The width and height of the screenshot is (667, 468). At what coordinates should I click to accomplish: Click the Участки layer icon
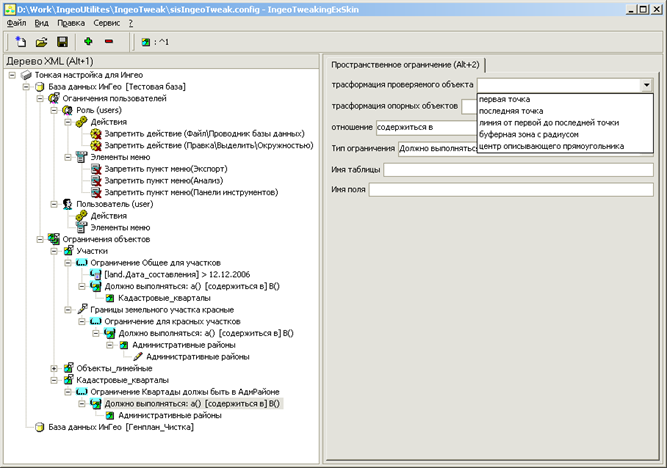[68, 251]
